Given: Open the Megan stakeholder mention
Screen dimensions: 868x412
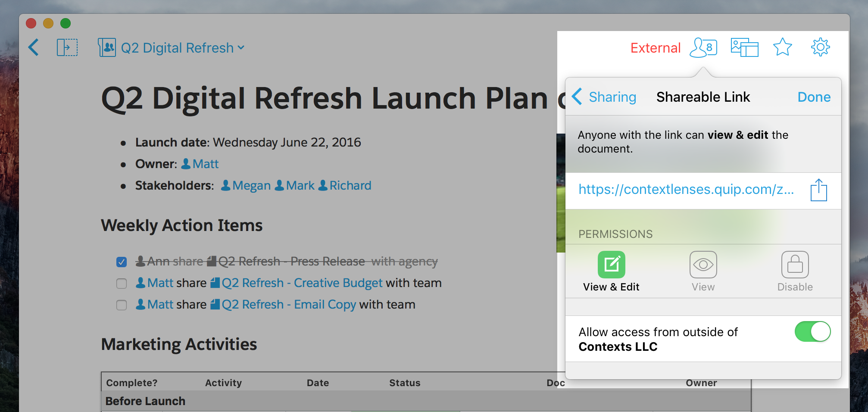Looking at the screenshot, I should [251, 186].
